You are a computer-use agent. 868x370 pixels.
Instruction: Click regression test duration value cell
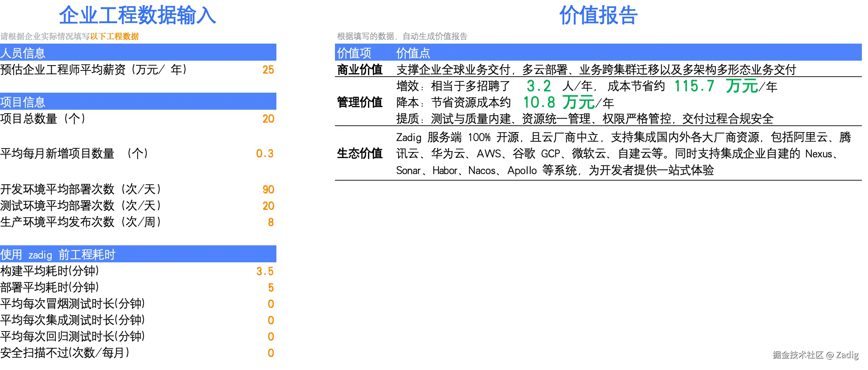271,337
